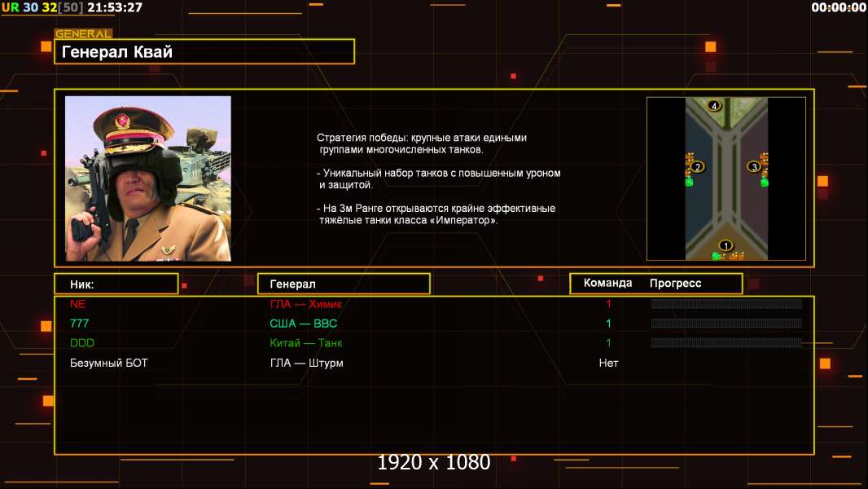Viewport: 868px width, 489px height.
Task: Click the GENERAL label above the name
Action: [83, 33]
